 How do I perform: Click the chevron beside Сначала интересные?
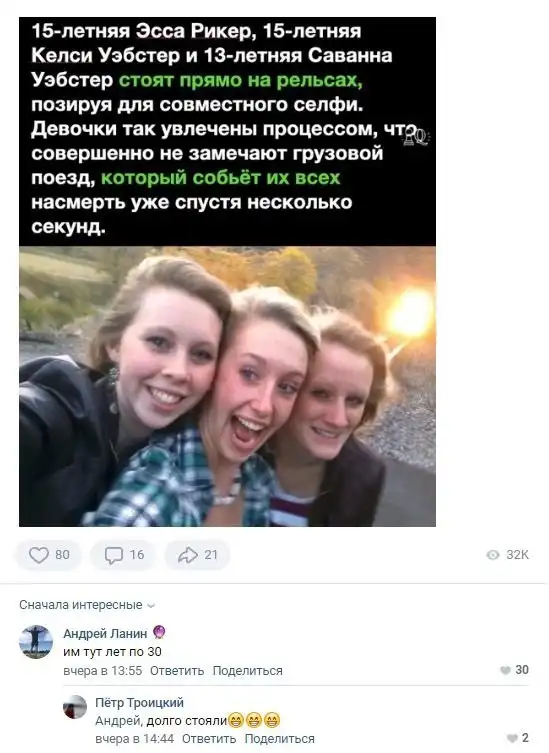[x=151, y=606]
